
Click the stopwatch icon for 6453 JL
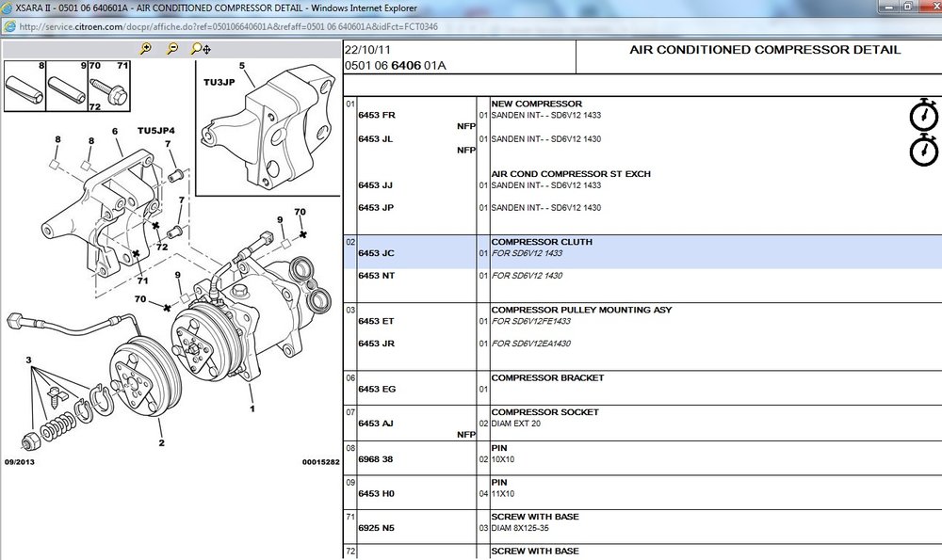923,150
